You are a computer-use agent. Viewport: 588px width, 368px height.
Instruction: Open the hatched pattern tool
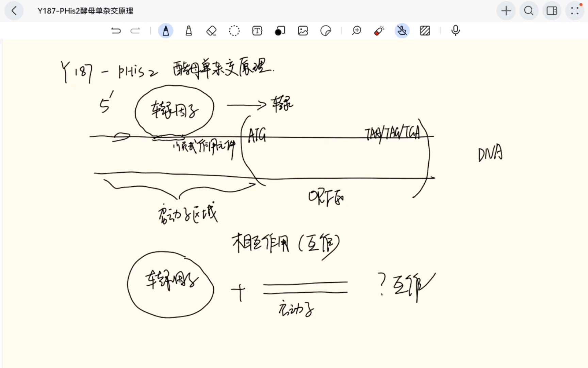[425, 31]
